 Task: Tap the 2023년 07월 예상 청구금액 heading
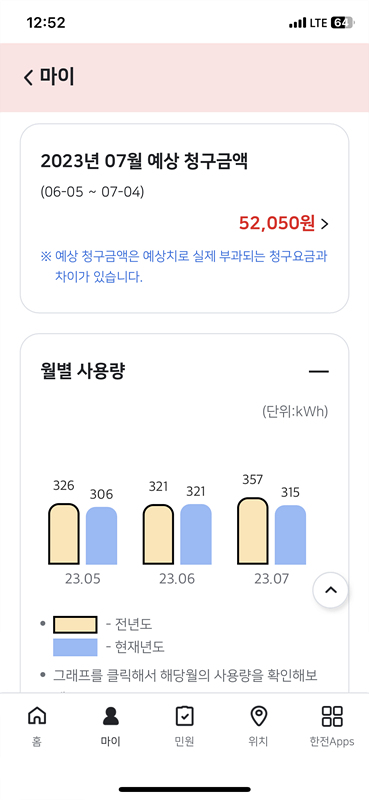coord(144,162)
